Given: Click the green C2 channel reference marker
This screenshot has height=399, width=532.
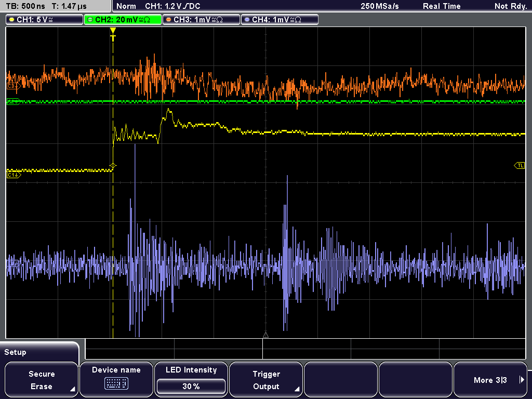Looking at the screenshot, I should pos(14,101).
